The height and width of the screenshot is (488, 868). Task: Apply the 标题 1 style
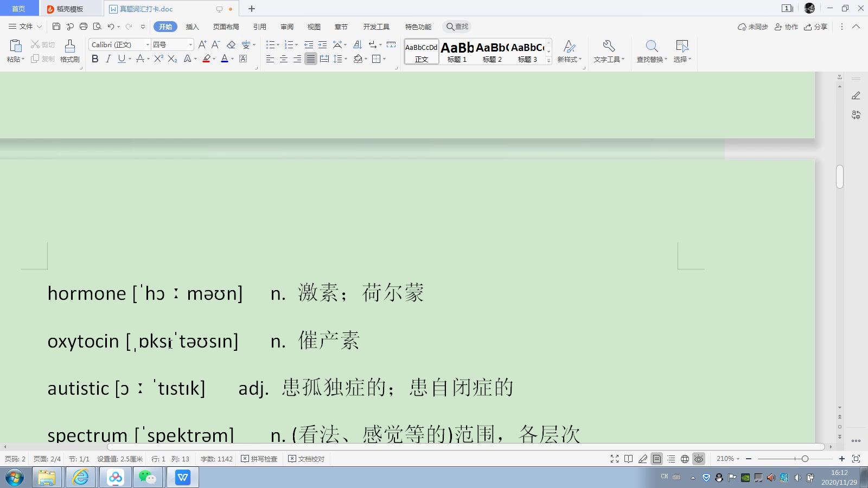457,52
